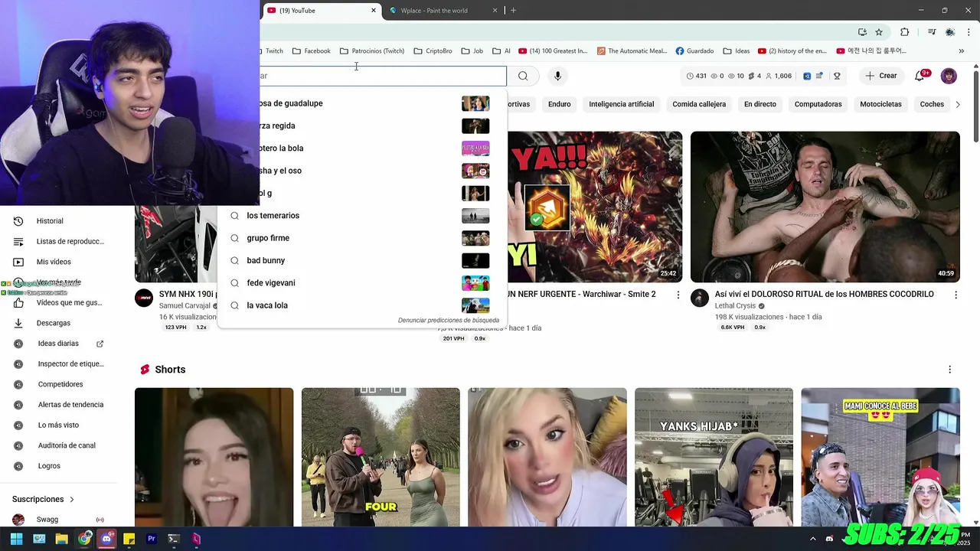Viewport: 980px width, 551px height.
Task: Open HOMBRES COCODRILO video thumbnail
Action: pos(825,207)
